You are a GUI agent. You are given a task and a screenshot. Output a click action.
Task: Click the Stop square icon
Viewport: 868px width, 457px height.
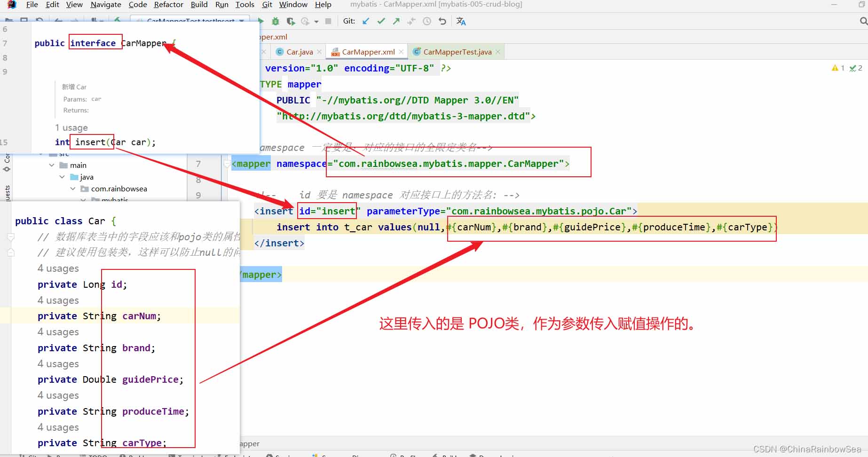point(328,21)
